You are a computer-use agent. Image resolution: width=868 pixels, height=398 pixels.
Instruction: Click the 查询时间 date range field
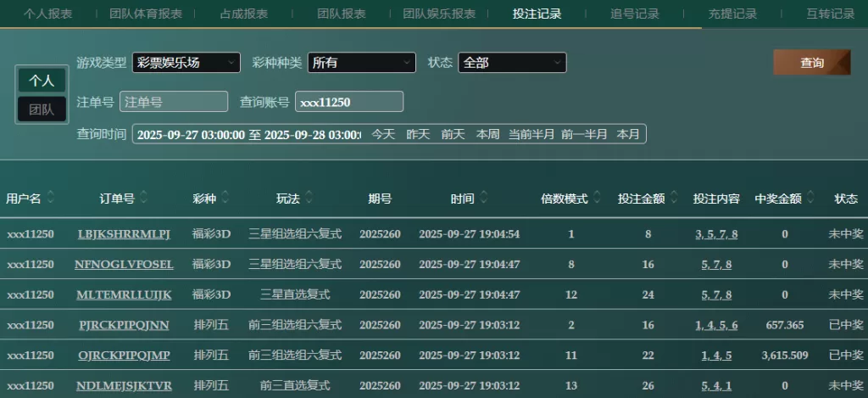(x=248, y=134)
